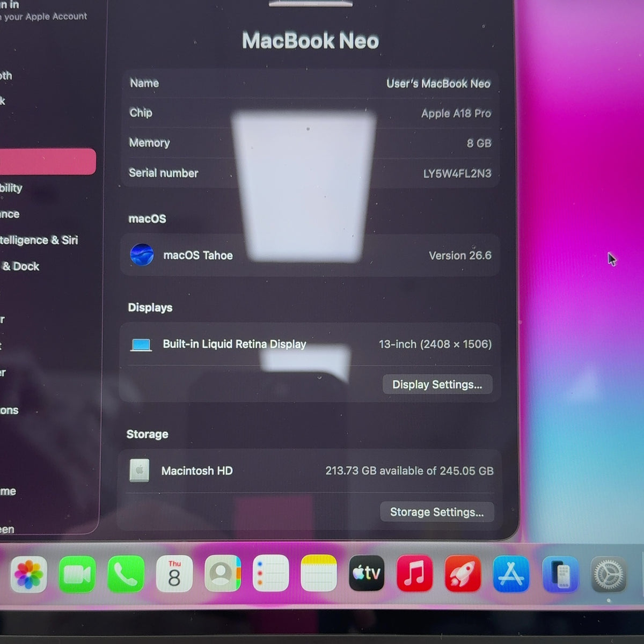Open the App Store from Dock
The image size is (644, 644).
pos(511,574)
